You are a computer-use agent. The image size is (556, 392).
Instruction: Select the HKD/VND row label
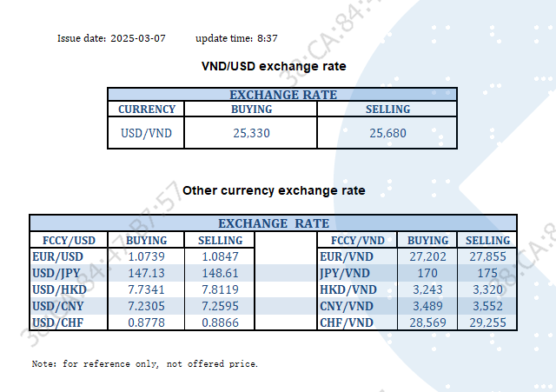(347, 289)
